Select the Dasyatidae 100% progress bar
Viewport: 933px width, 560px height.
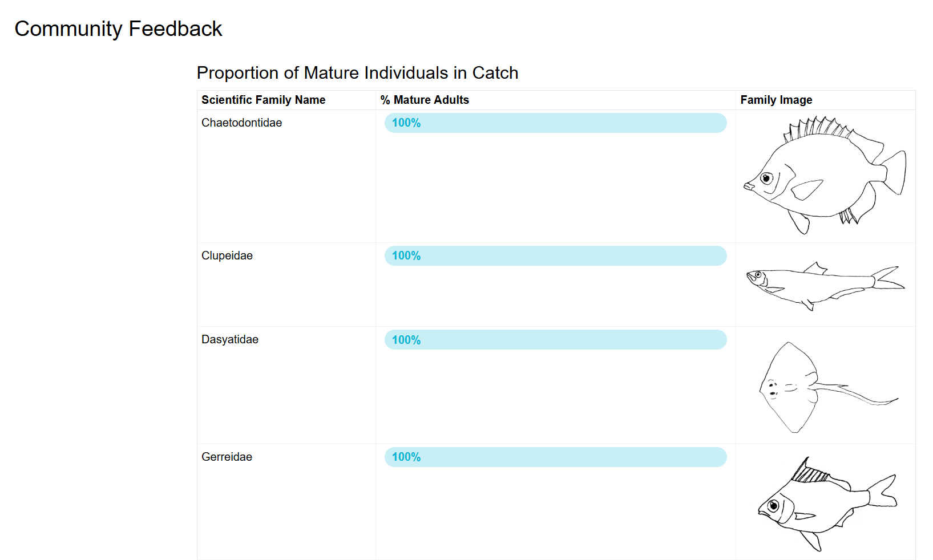click(555, 340)
